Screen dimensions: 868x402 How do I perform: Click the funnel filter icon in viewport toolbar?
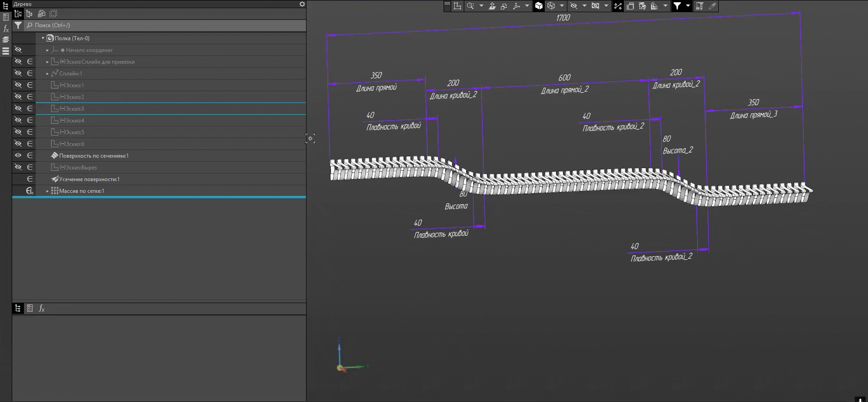coord(677,6)
